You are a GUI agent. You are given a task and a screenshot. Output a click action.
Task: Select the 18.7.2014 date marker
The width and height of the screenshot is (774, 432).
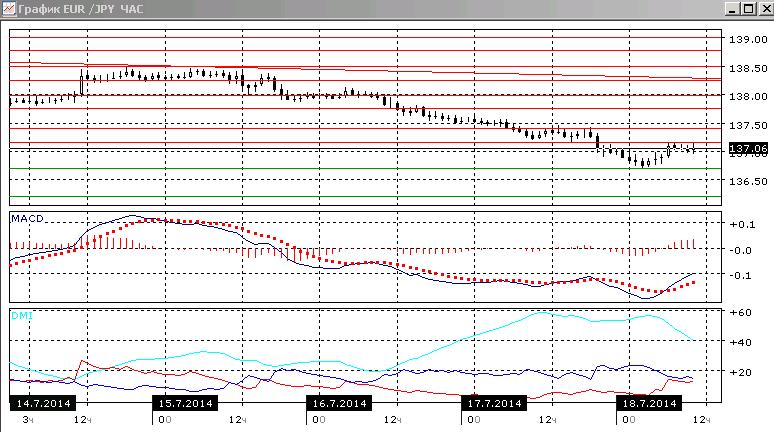[649, 403]
